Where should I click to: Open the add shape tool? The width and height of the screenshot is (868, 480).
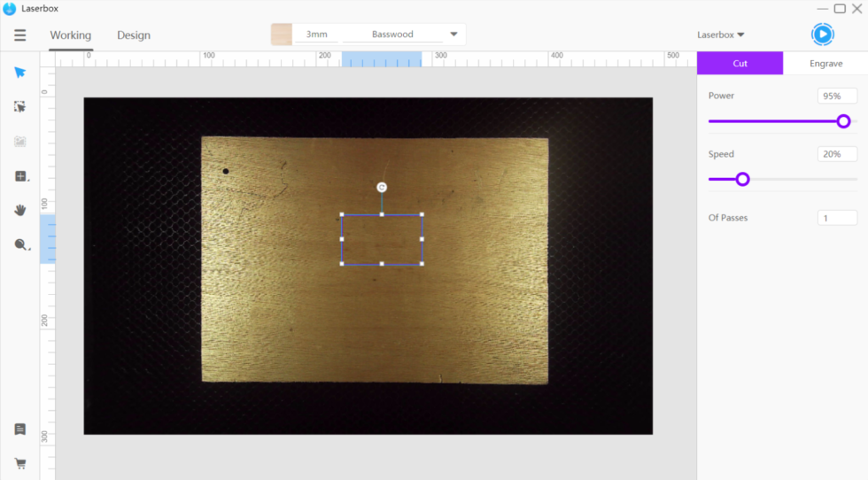coord(20,176)
